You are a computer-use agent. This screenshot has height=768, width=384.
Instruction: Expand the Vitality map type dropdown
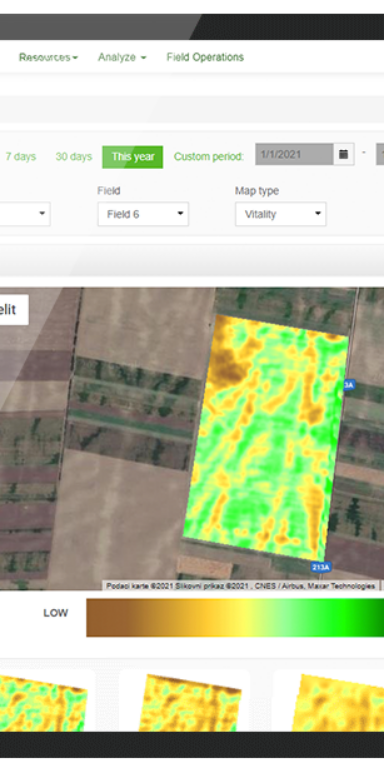tap(281, 214)
